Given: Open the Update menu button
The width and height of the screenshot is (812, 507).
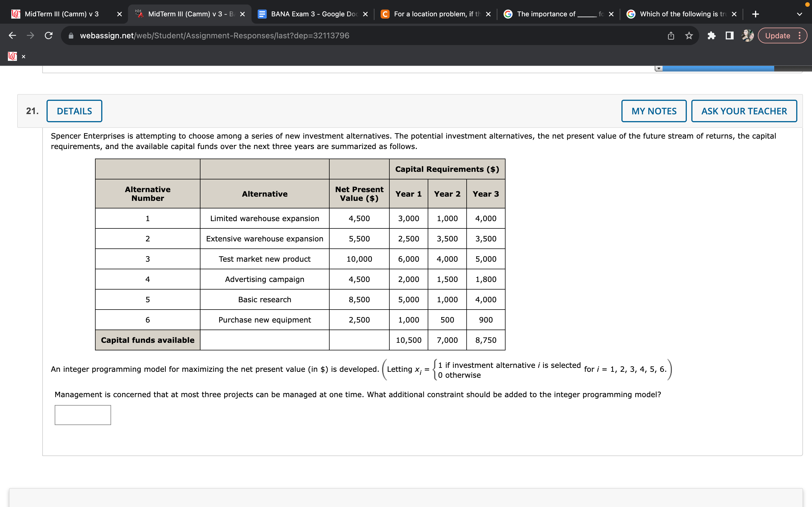Looking at the screenshot, I should coord(782,35).
